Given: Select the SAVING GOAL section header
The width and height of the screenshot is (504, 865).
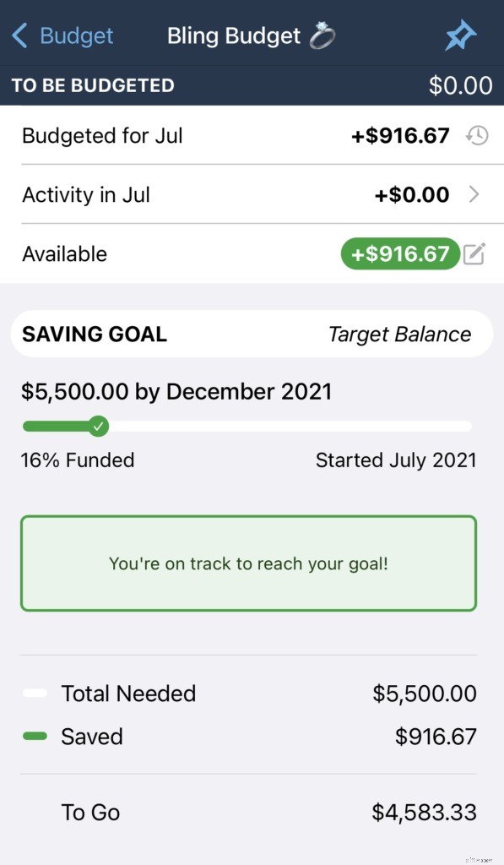Looking at the screenshot, I should [93, 334].
